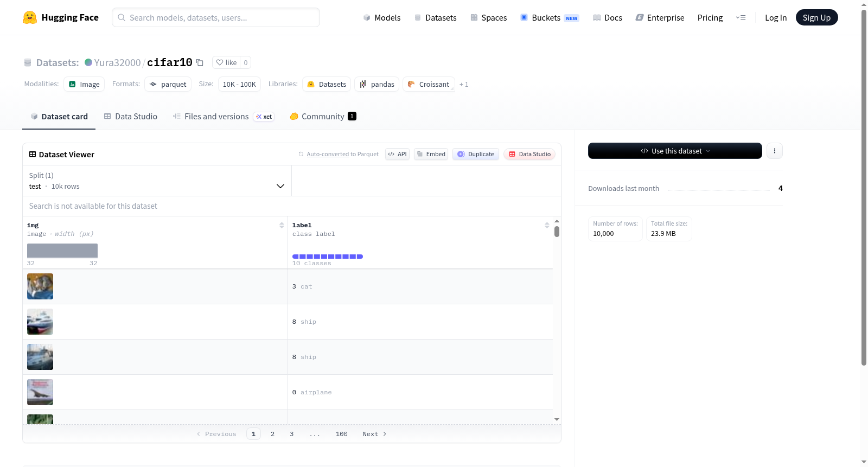Viewport: 868px width, 467px height.
Task: Switch to the Data Studio tab
Action: click(131, 116)
